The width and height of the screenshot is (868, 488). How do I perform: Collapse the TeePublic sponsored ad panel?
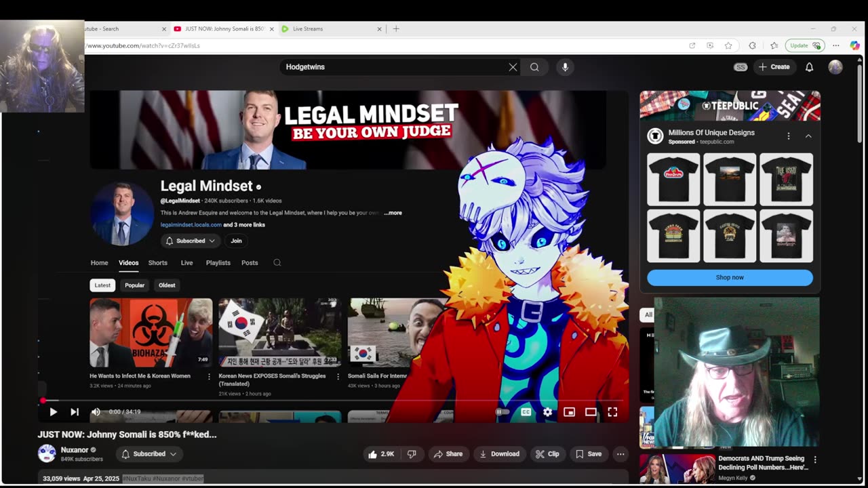point(808,136)
